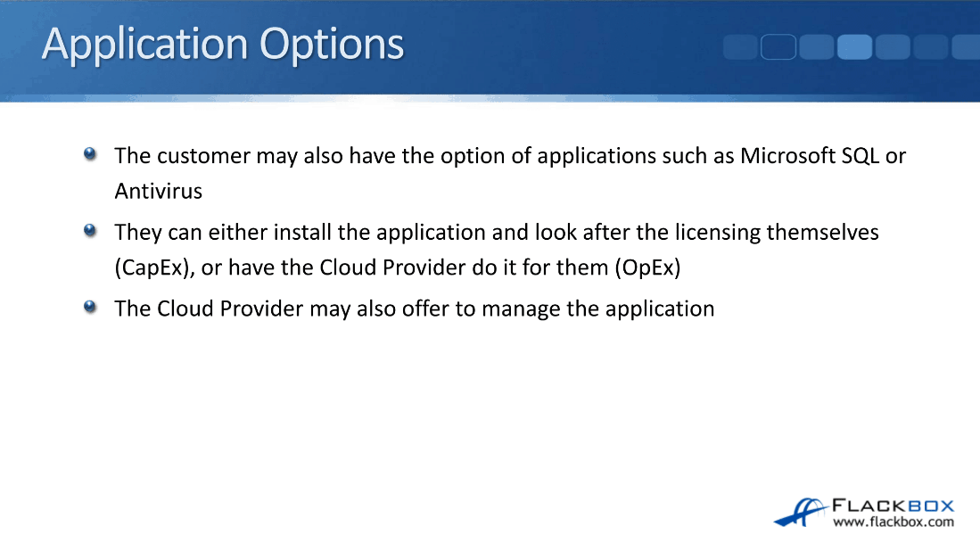Click the outlined hollow square in header
This screenshot has width=980, height=551.
(778, 46)
